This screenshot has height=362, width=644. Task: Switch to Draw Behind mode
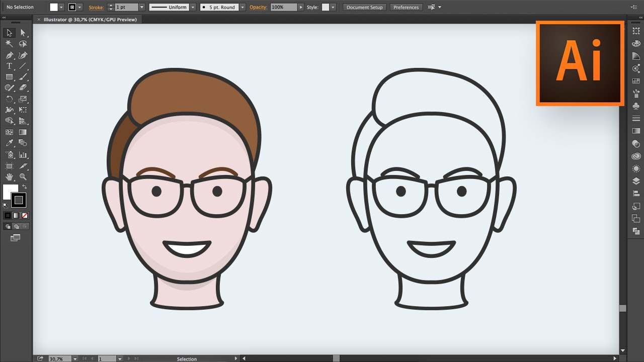(x=16, y=226)
